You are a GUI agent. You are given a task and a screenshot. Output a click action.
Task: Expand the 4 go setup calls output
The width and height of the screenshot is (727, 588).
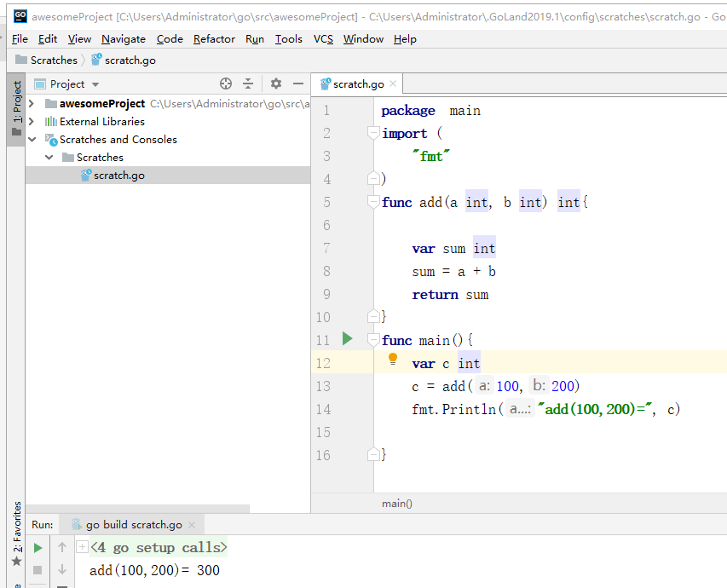point(82,547)
